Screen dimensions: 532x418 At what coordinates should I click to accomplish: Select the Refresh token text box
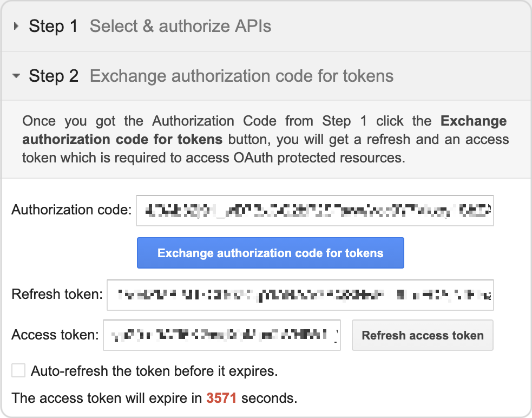click(300, 295)
